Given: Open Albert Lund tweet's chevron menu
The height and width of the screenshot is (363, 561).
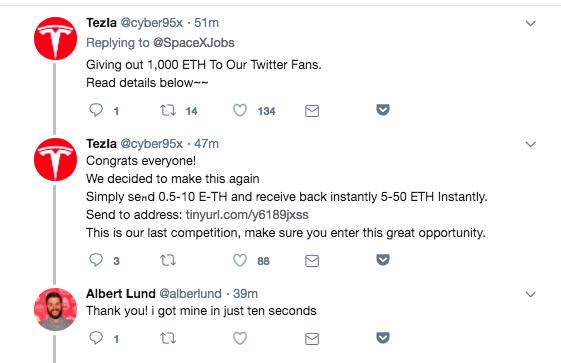Looking at the screenshot, I should (531, 294).
